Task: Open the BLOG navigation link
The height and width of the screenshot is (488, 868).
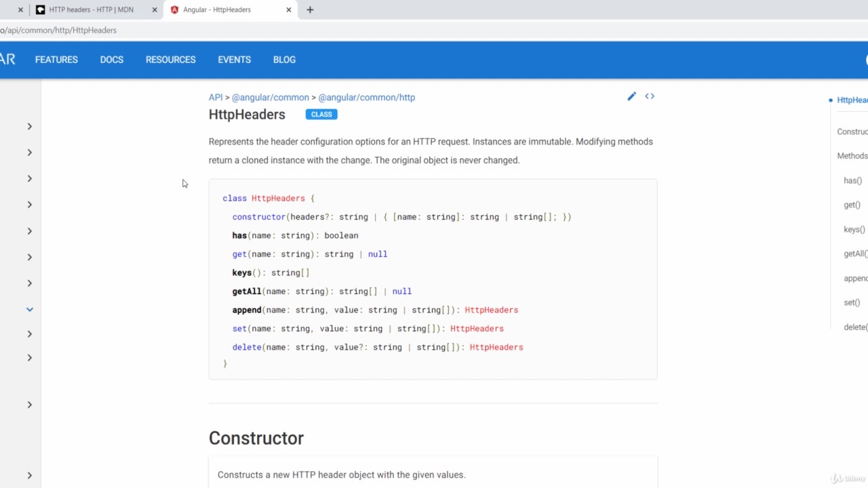Action: [x=284, y=60]
